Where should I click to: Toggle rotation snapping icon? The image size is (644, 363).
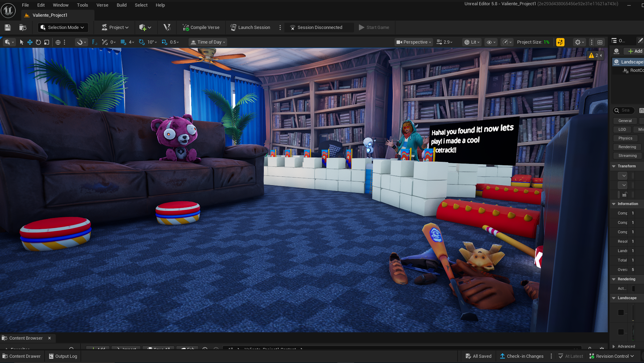point(142,42)
